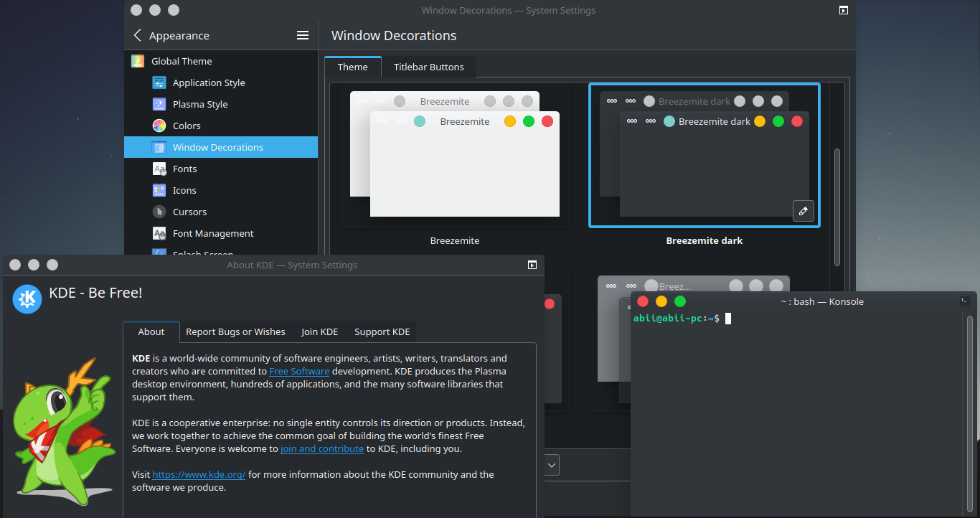Maximize Konsole using the green button
The height and width of the screenshot is (518, 980).
680,301
